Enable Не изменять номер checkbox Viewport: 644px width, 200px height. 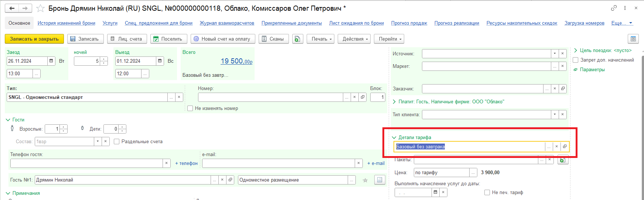(190, 108)
